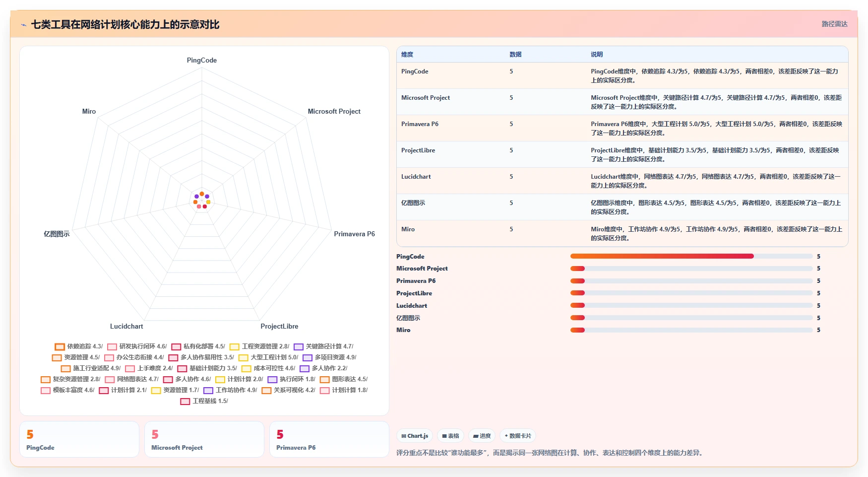Open the Microsoft Project summary card
Image resolution: width=868 pixels, height=477 pixels.
(x=204, y=439)
